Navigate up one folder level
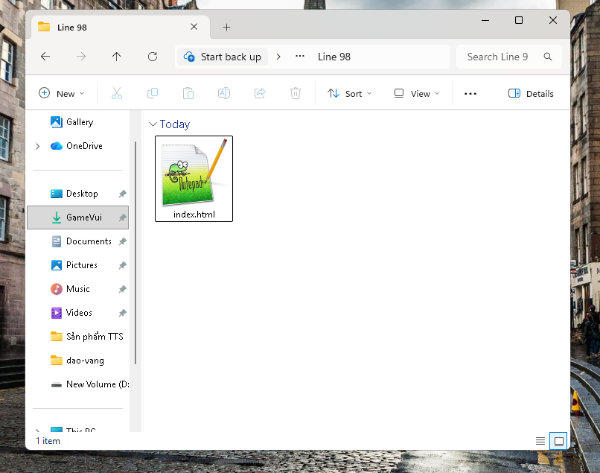 point(116,57)
